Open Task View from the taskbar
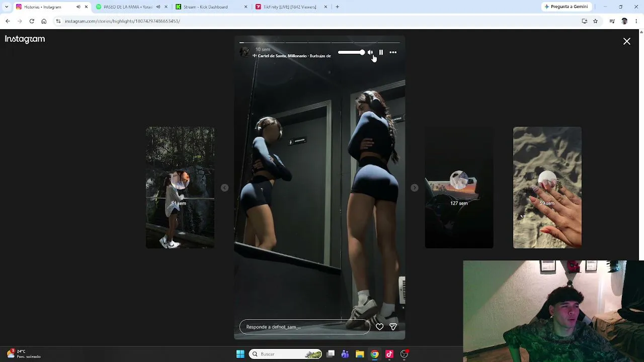The width and height of the screenshot is (644, 362). click(x=331, y=354)
